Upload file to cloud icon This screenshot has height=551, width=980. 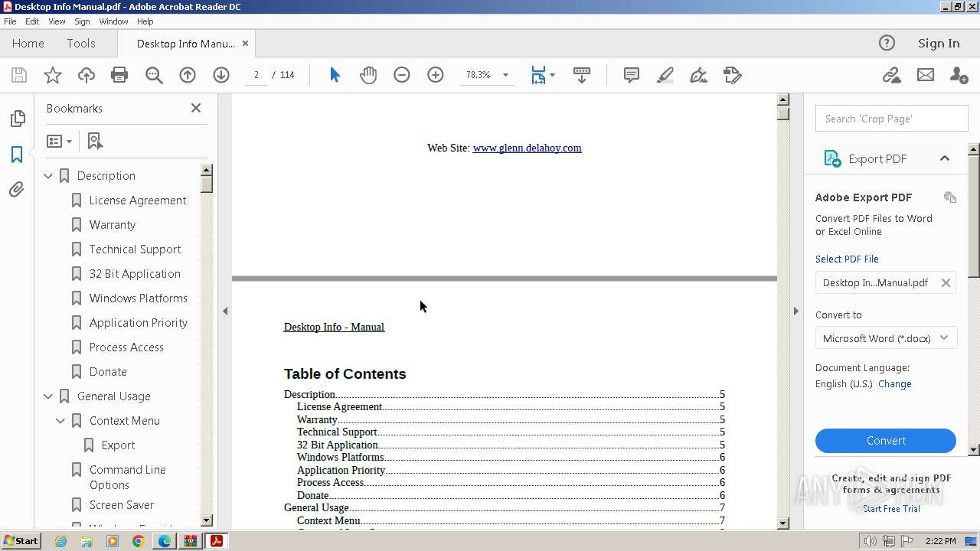coord(87,75)
